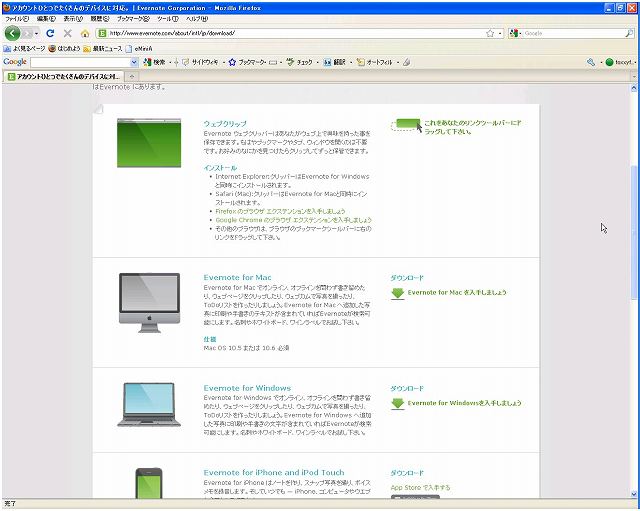
Task: Open the 履歴 menu
Action: 100,19
